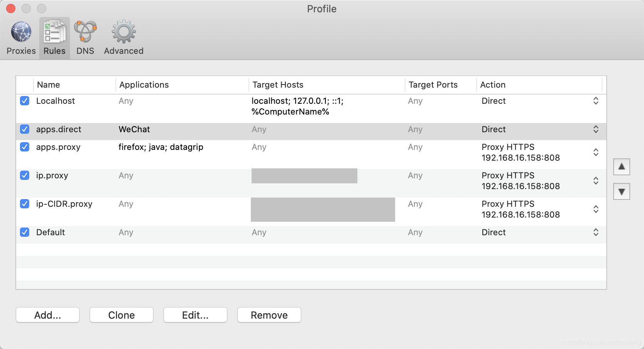Image resolution: width=644 pixels, height=349 pixels.
Task: Select the ip.proxy rule name
Action: click(52, 175)
